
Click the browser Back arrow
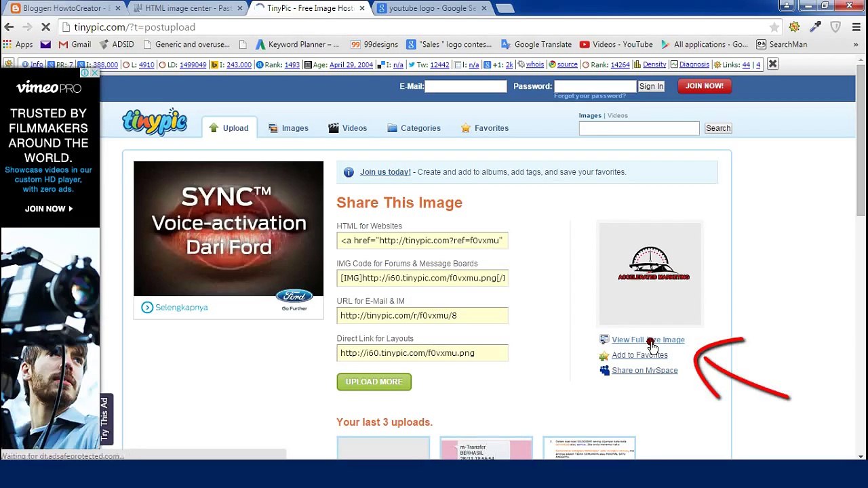(9, 27)
